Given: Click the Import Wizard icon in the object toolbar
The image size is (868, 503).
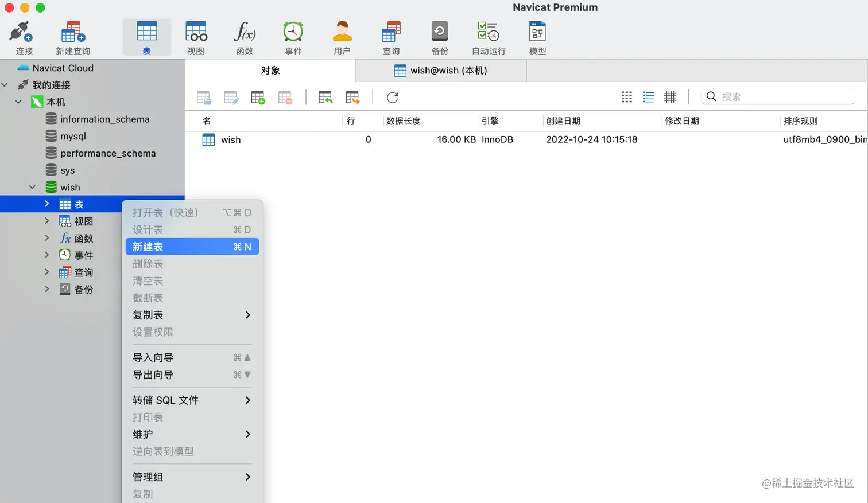Looking at the screenshot, I should (x=325, y=98).
